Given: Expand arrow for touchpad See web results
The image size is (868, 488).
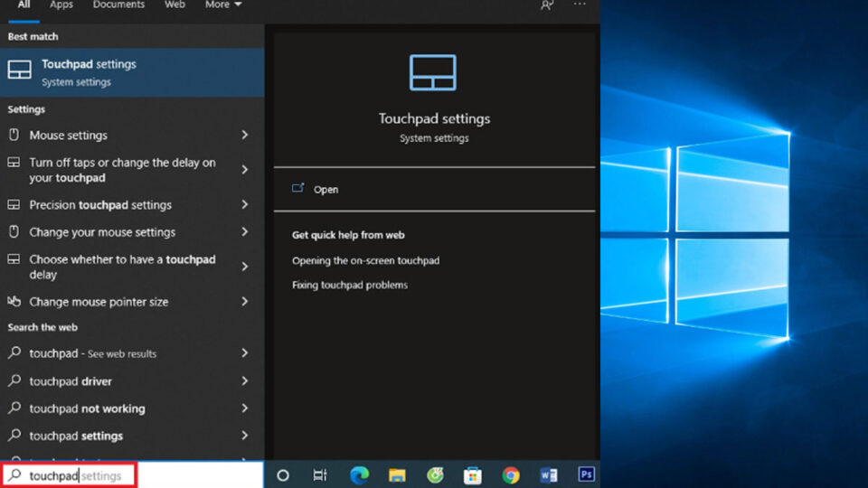Looking at the screenshot, I should (245, 353).
